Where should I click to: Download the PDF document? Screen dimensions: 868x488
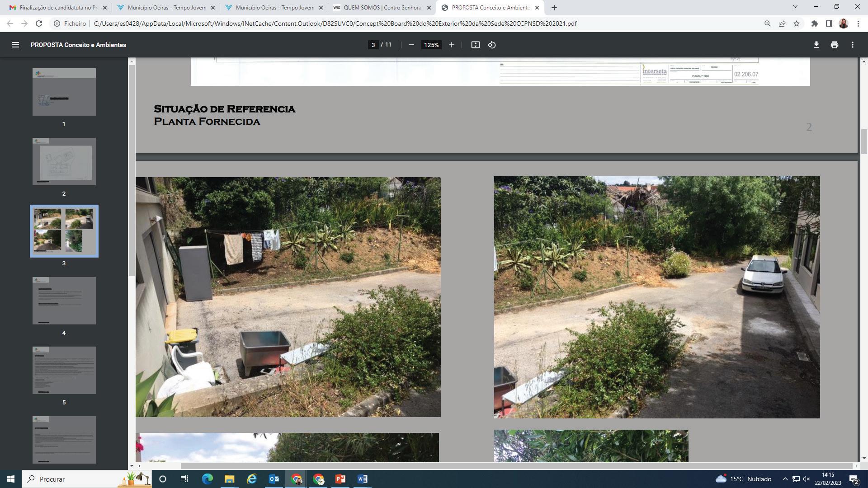(x=816, y=45)
